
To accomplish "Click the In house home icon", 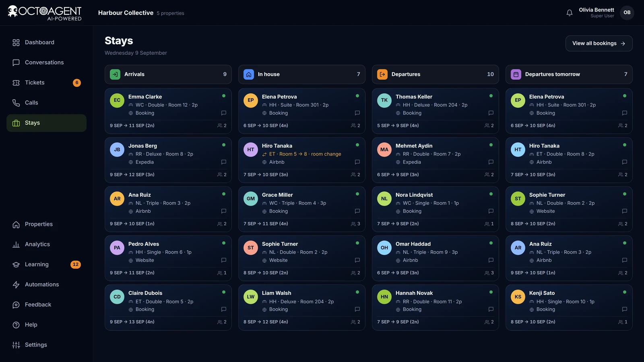I will (x=249, y=74).
